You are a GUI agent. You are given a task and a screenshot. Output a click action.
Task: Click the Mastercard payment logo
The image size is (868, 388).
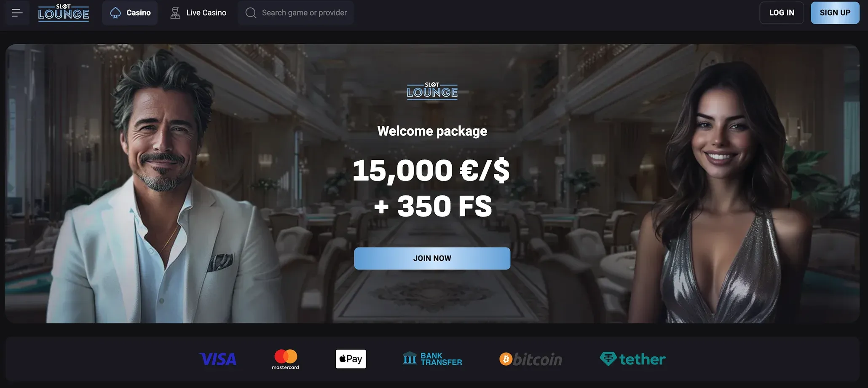(x=286, y=359)
